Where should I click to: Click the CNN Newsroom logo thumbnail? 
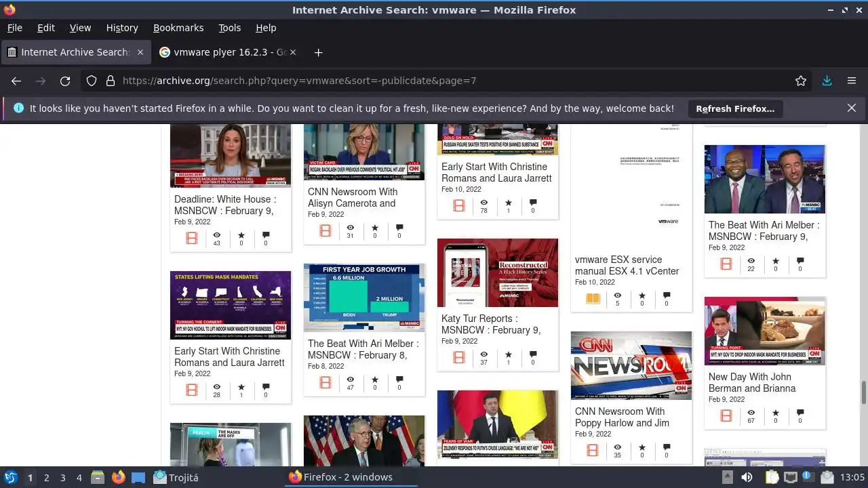point(631,365)
